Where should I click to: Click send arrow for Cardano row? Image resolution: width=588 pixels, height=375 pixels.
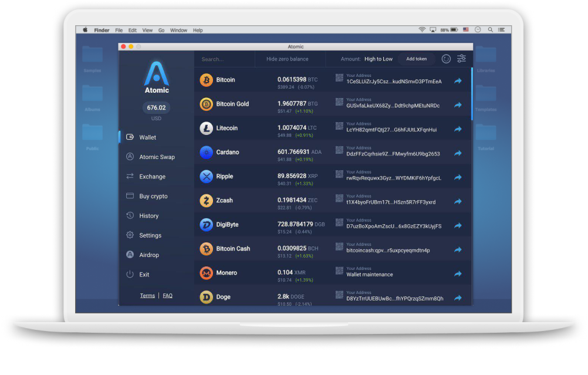(458, 153)
